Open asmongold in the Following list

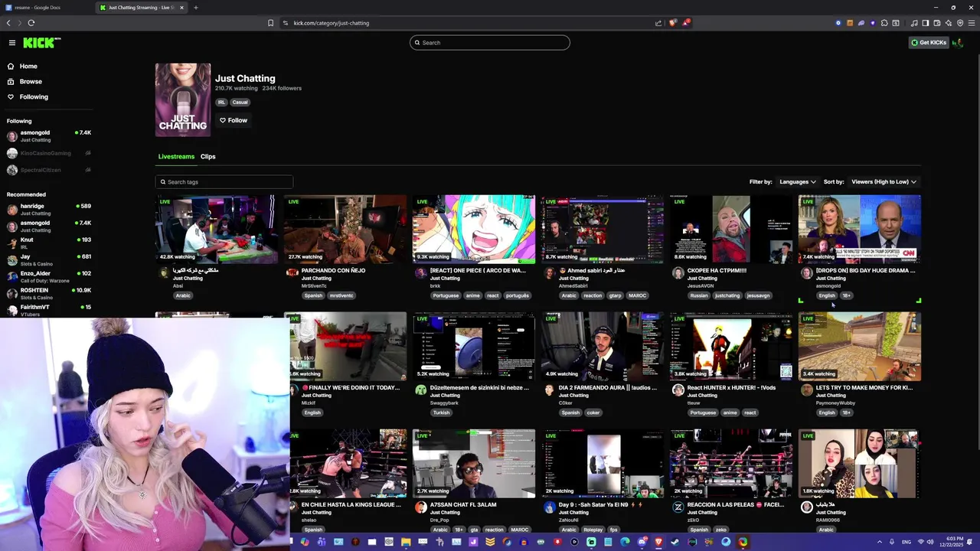49,136
